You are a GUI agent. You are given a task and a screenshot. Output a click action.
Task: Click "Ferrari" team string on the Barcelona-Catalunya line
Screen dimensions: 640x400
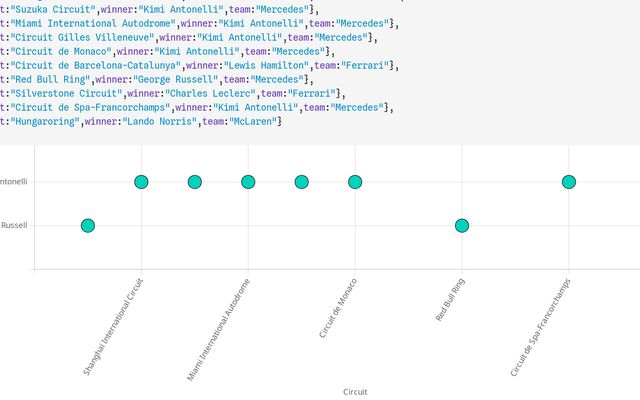coord(365,65)
